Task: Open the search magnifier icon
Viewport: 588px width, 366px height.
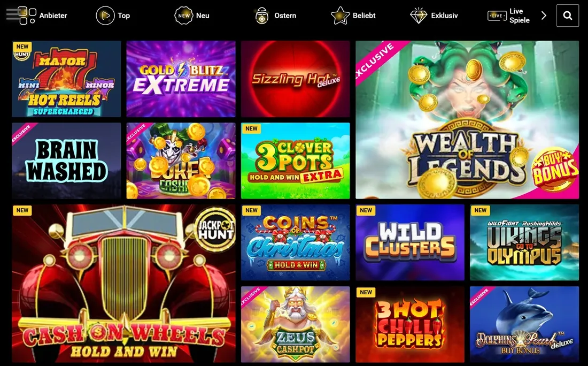Action: tap(567, 16)
